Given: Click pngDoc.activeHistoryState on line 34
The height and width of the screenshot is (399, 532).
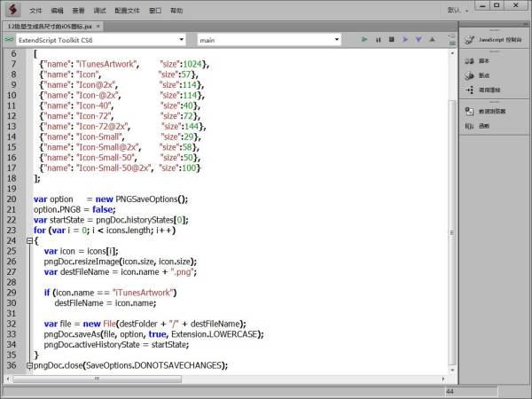Looking at the screenshot, I should point(91,345).
